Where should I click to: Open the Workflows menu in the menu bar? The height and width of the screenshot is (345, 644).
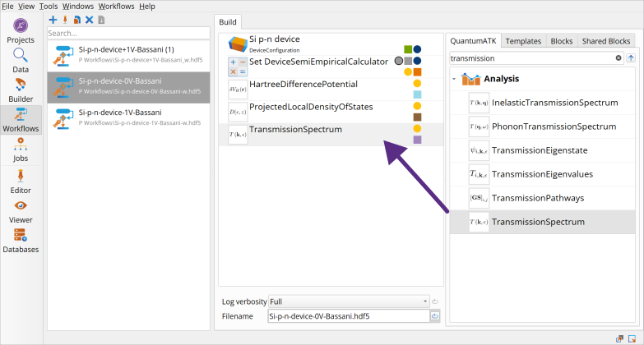pos(117,6)
